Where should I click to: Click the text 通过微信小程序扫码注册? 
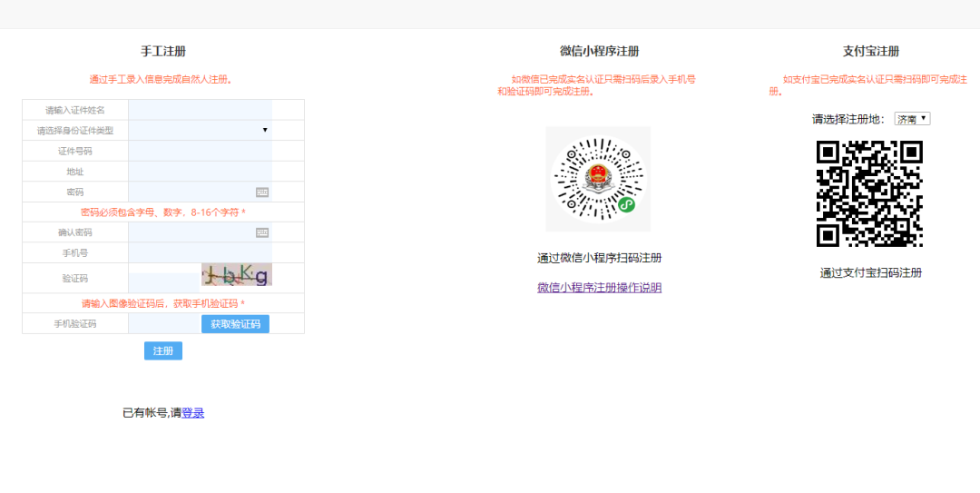coord(600,258)
